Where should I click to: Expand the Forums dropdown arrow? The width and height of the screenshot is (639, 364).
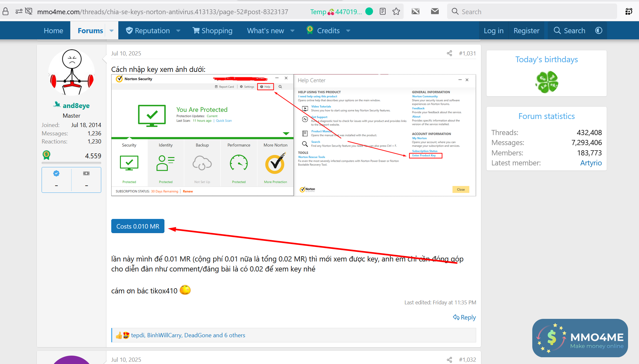pyautogui.click(x=112, y=31)
